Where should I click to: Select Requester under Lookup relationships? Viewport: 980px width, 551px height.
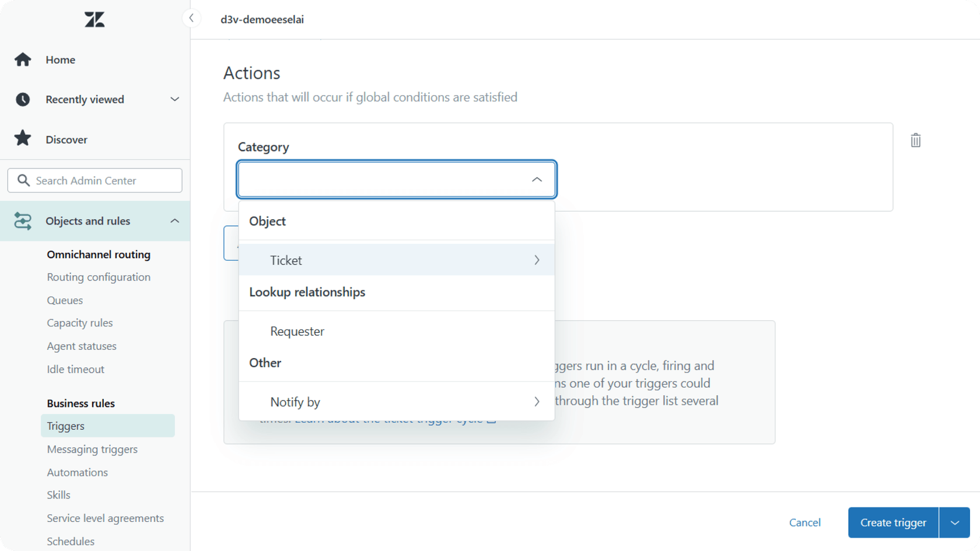[x=297, y=331]
